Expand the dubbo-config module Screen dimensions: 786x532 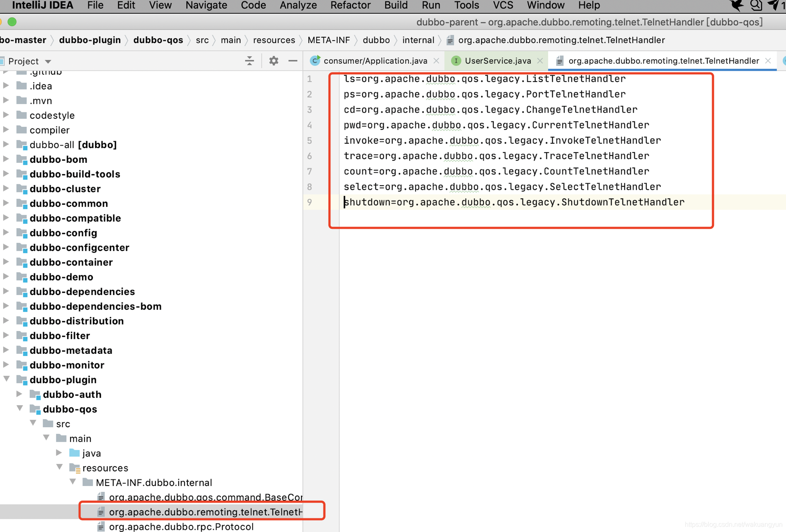(x=6, y=232)
